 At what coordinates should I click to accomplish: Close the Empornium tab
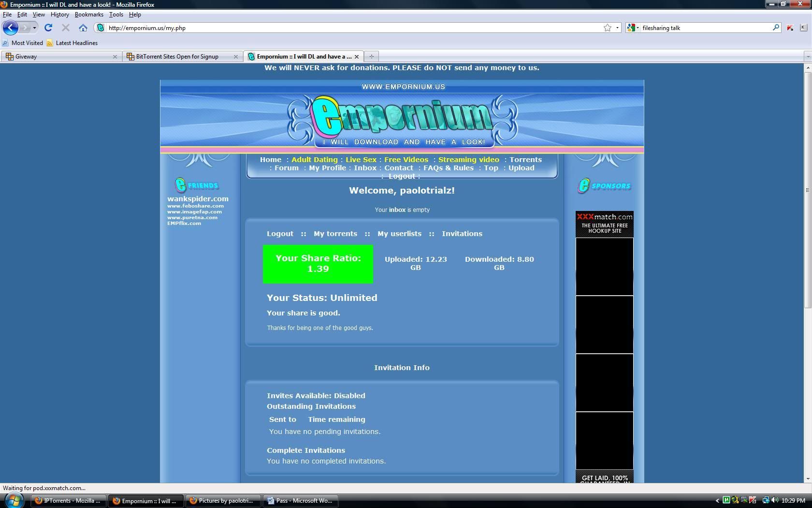tap(357, 57)
